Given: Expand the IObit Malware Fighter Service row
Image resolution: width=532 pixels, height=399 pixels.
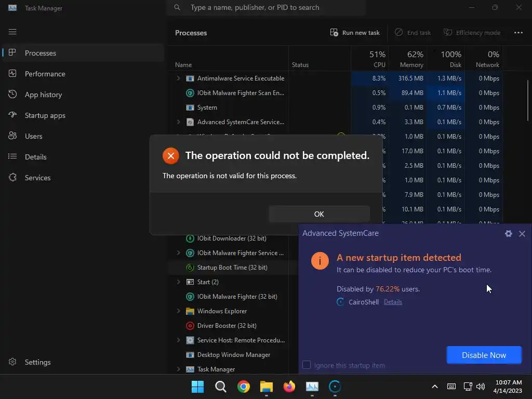Looking at the screenshot, I should point(179,253).
